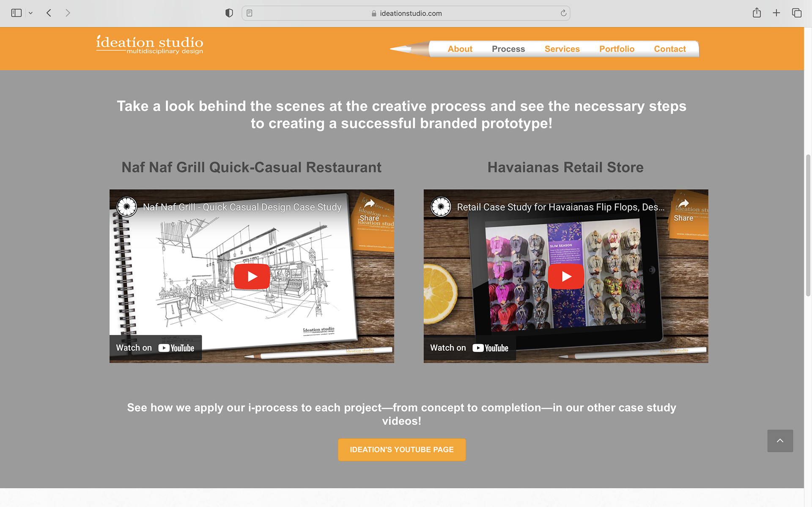Go back with the back arrow
Screen dimensions: 812x507
point(49,13)
